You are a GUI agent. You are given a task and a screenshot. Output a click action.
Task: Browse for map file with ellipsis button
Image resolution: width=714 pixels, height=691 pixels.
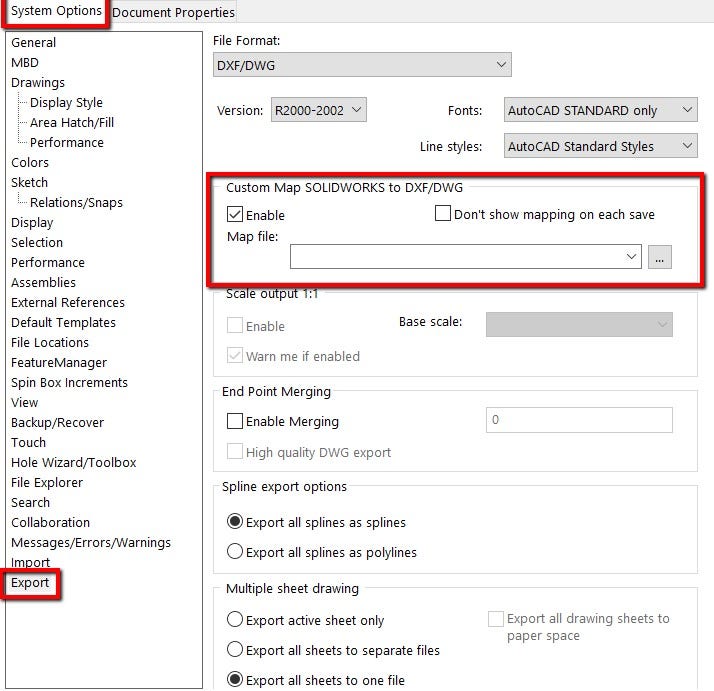point(659,257)
